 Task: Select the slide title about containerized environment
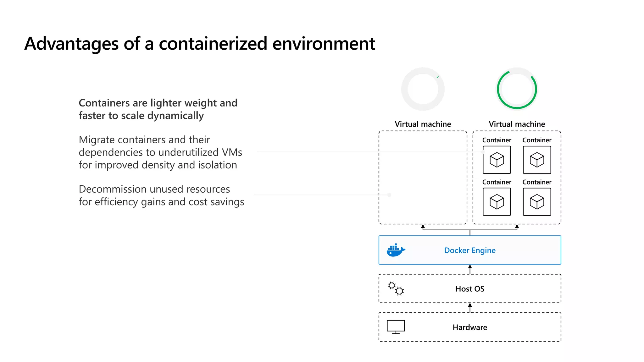tap(200, 43)
